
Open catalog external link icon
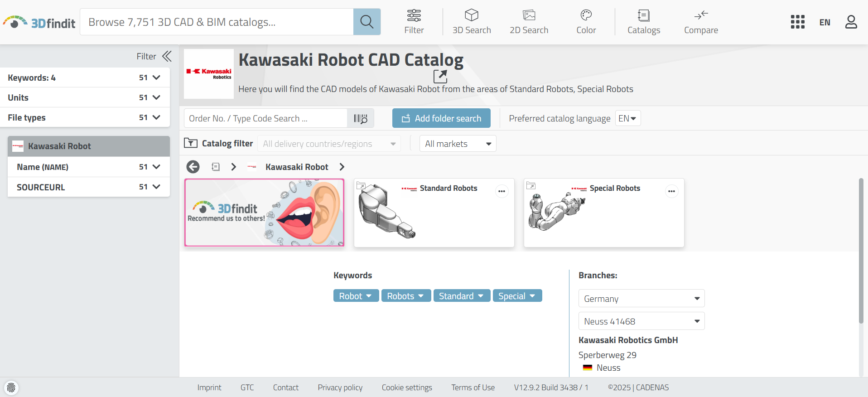pyautogui.click(x=440, y=77)
